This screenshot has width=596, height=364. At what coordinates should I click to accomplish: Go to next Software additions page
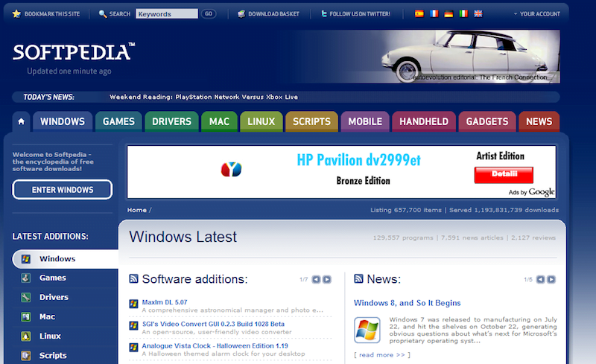click(327, 280)
